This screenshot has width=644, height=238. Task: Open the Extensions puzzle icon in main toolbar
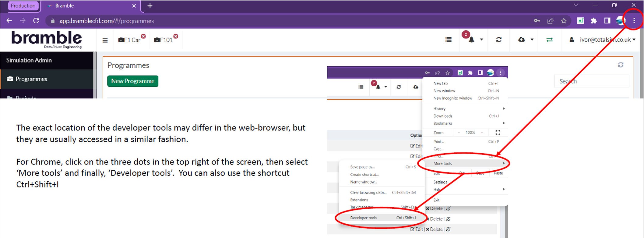[594, 21]
